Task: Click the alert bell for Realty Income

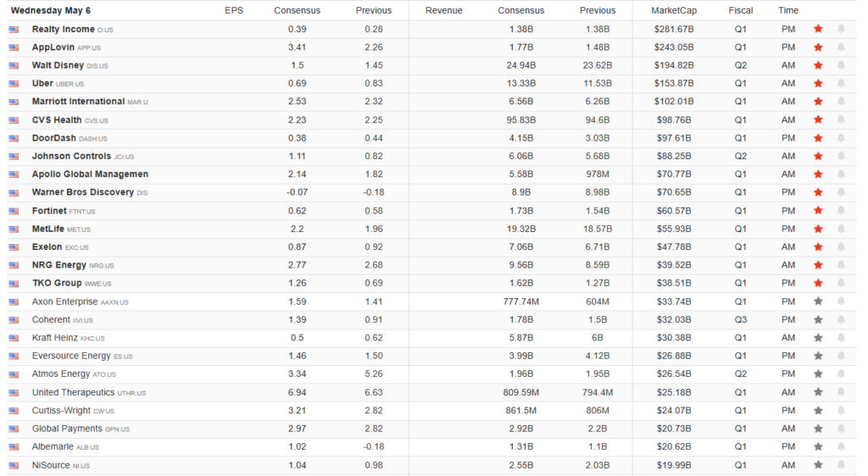Action: point(841,29)
